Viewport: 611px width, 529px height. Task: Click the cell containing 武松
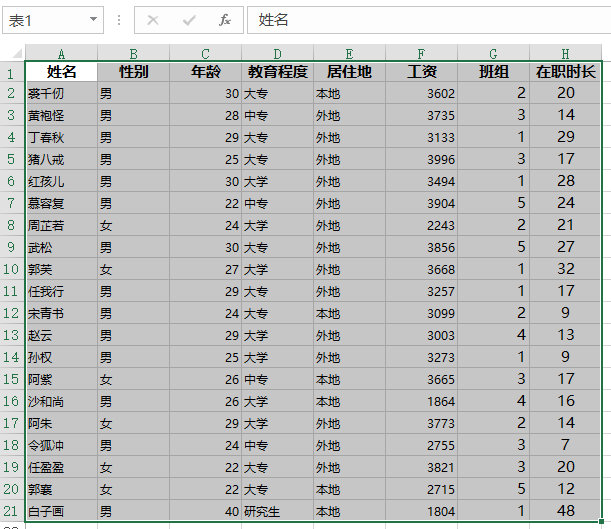tap(61, 247)
